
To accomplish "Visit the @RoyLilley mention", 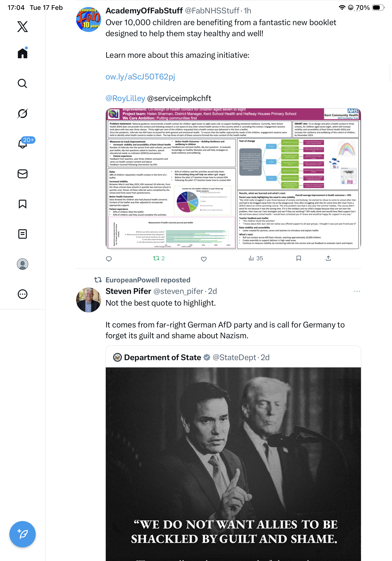I will [x=125, y=98].
